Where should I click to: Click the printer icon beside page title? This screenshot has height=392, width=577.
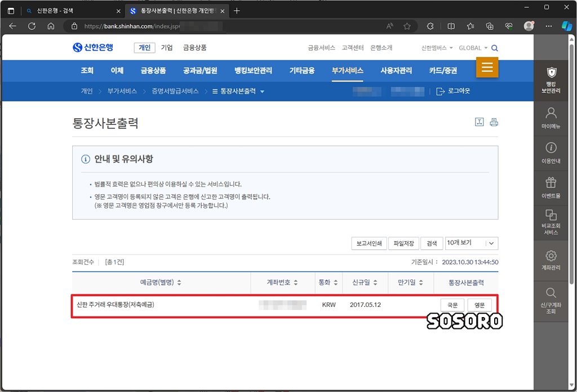(x=494, y=122)
